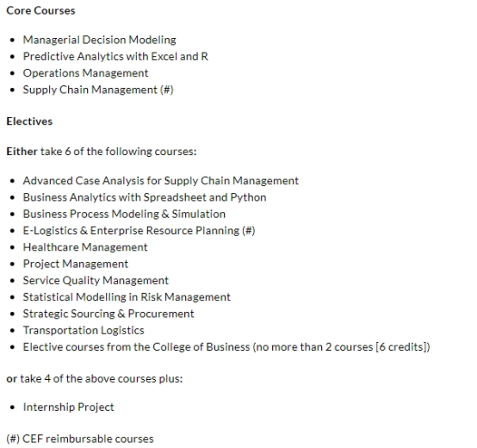Click Statistical Modelling in Risk Management
The image size is (477, 448).
(127, 297)
